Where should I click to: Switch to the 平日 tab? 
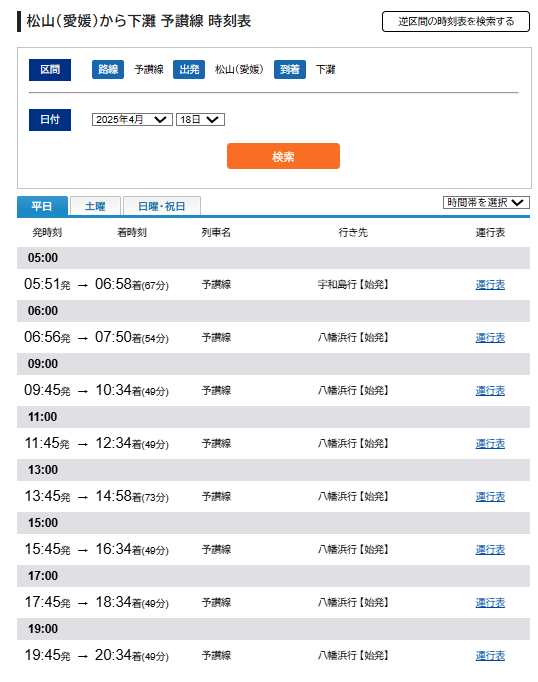pyautogui.click(x=42, y=206)
